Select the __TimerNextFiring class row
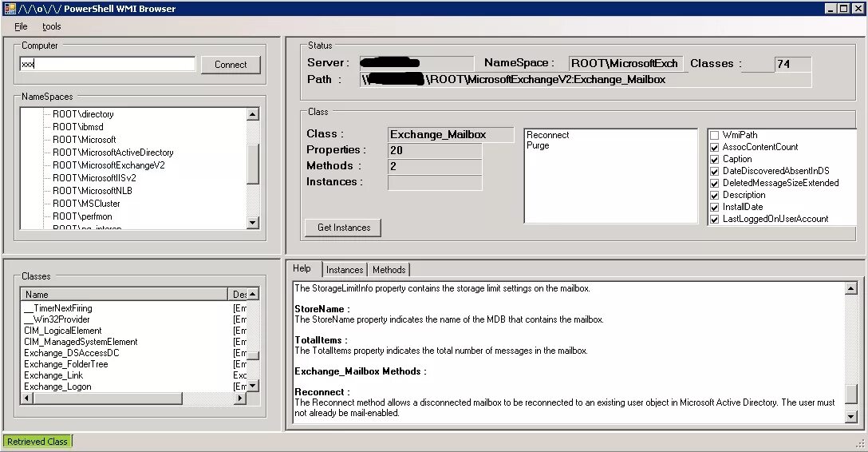 58,308
